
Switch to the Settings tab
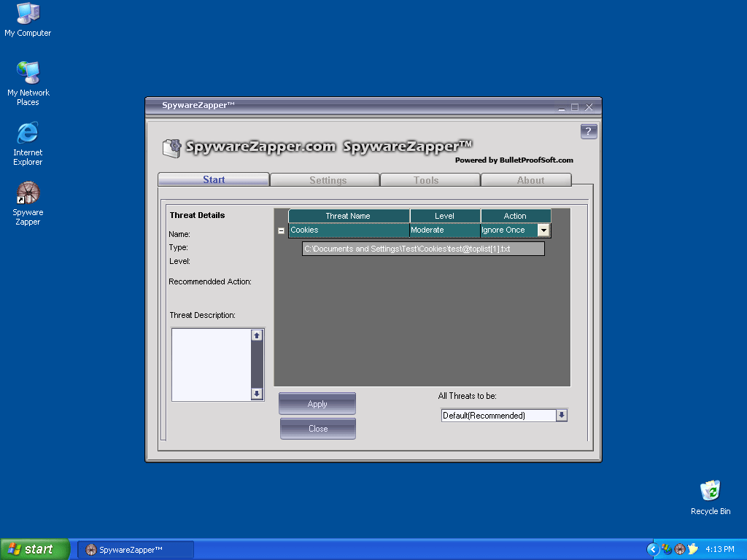328,180
